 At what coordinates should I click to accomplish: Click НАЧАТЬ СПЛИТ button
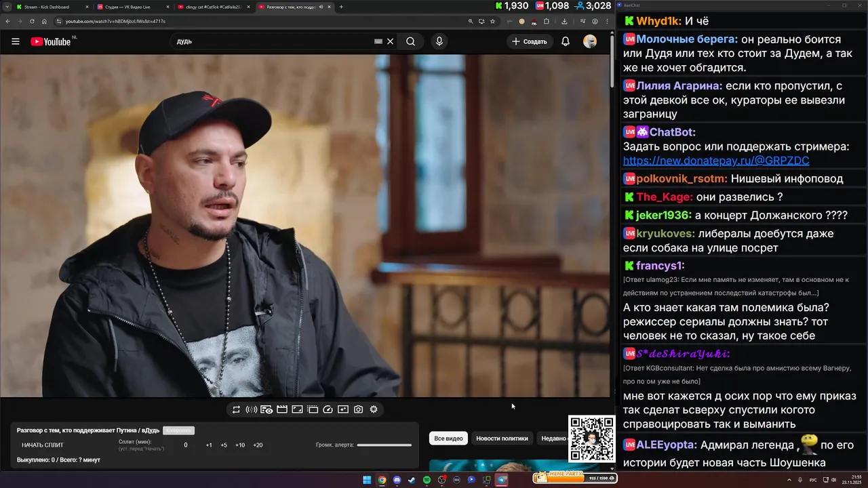[42, 445]
